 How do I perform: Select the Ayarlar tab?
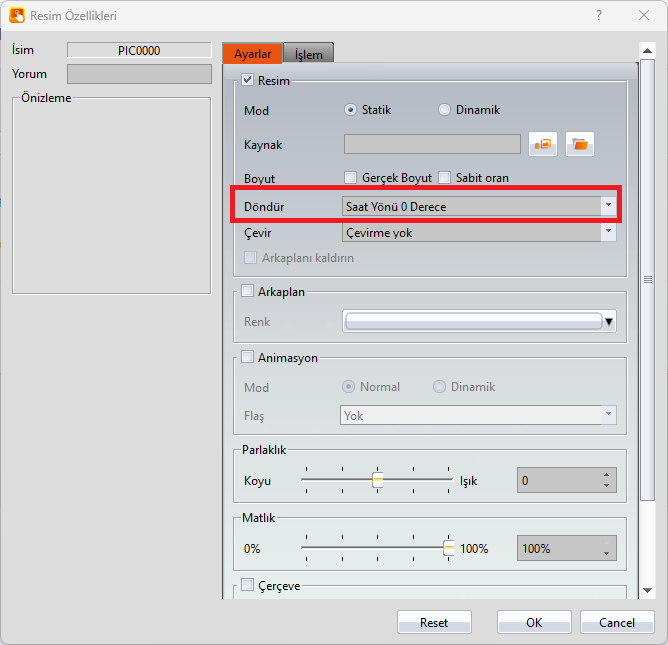(252, 55)
